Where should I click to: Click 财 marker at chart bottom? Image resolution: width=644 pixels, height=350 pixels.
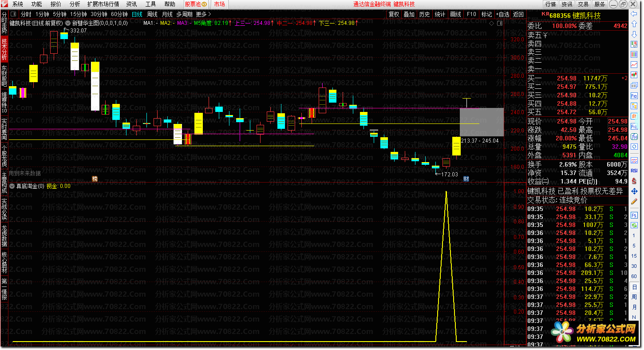(466, 179)
